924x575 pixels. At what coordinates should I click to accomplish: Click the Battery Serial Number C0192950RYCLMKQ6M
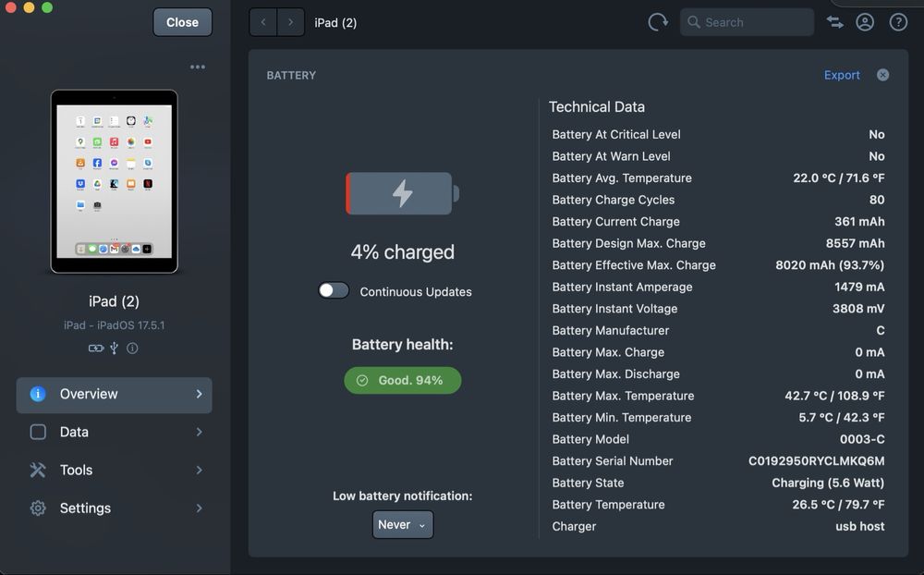[816, 461]
